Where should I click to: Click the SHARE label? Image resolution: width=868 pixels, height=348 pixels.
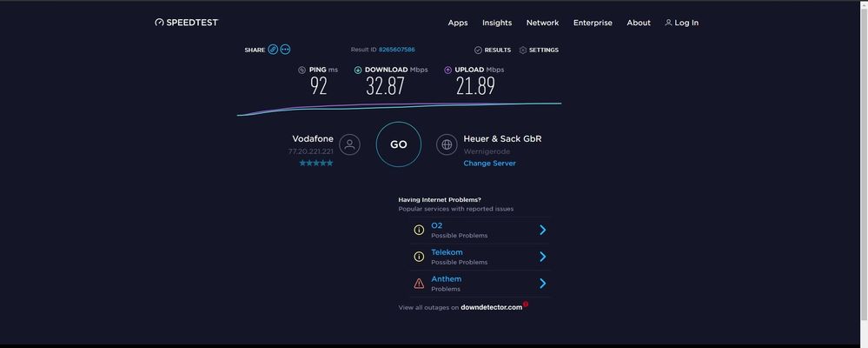[255, 50]
